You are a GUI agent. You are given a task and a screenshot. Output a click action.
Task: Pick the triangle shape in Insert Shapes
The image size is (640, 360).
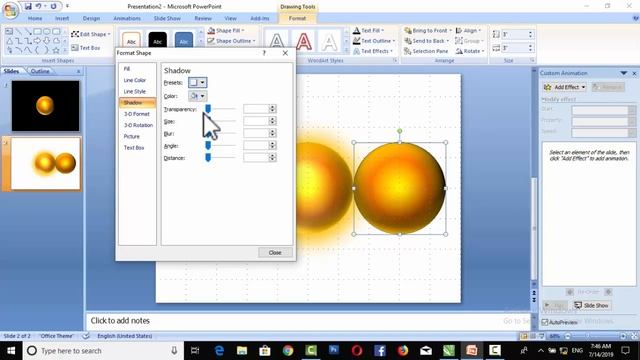tap(9, 40)
